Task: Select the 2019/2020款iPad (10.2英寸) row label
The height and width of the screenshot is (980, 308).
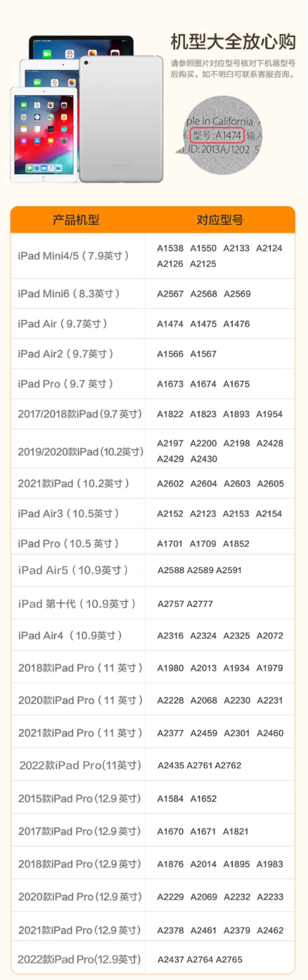Action: 81,452
